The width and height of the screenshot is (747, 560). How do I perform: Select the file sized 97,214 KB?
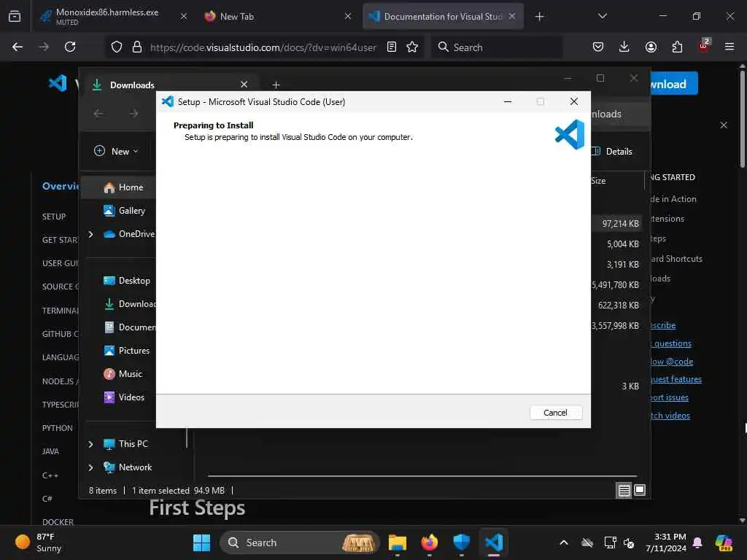(x=620, y=223)
